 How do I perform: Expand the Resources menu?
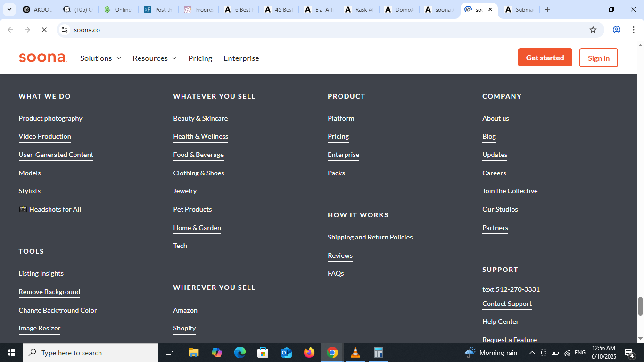(x=155, y=58)
